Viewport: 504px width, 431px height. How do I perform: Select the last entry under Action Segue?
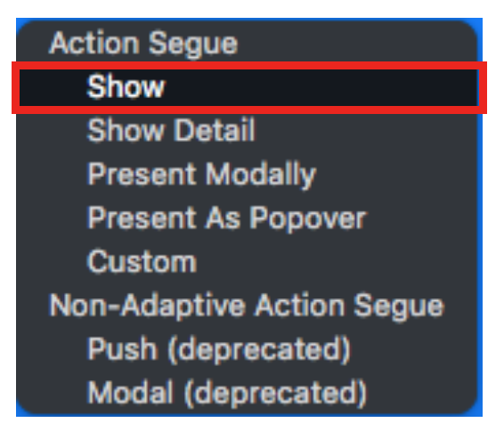click(x=249, y=262)
